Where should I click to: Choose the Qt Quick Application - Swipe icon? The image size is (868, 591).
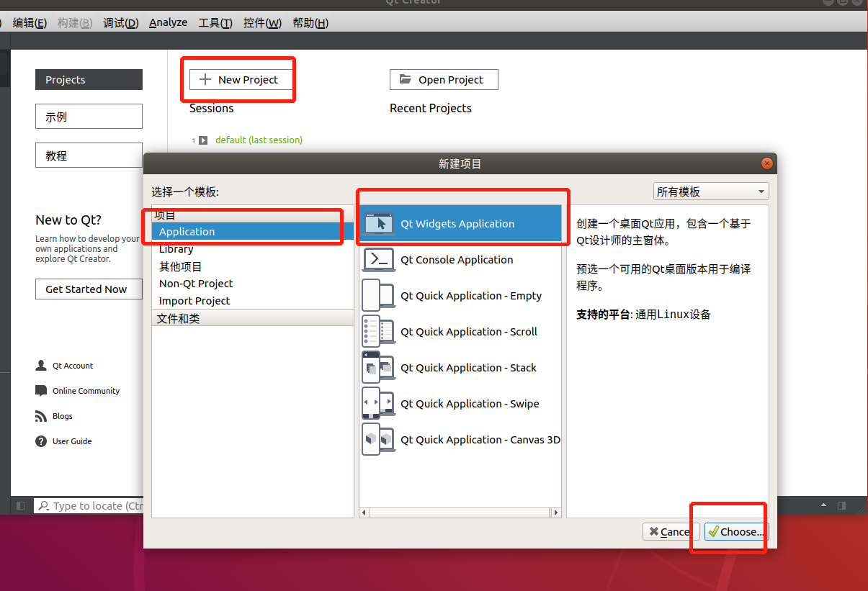tap(379, 404)
